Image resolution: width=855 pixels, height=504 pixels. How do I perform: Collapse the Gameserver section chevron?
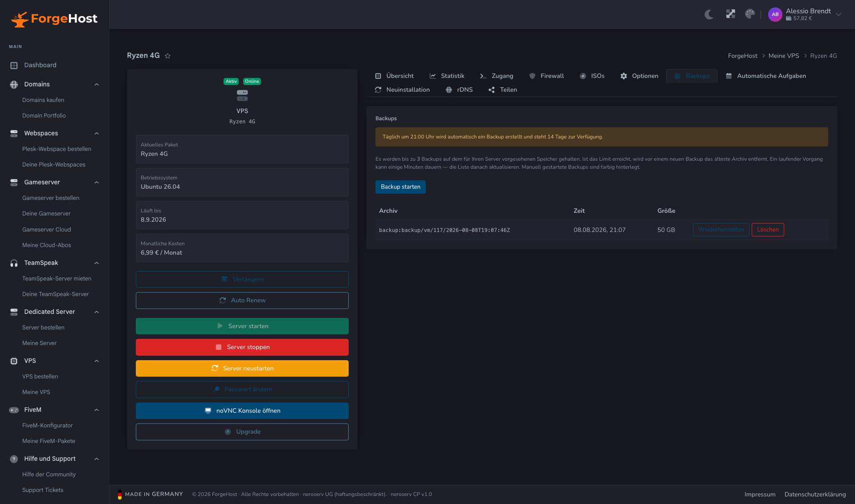click(97, 183)
